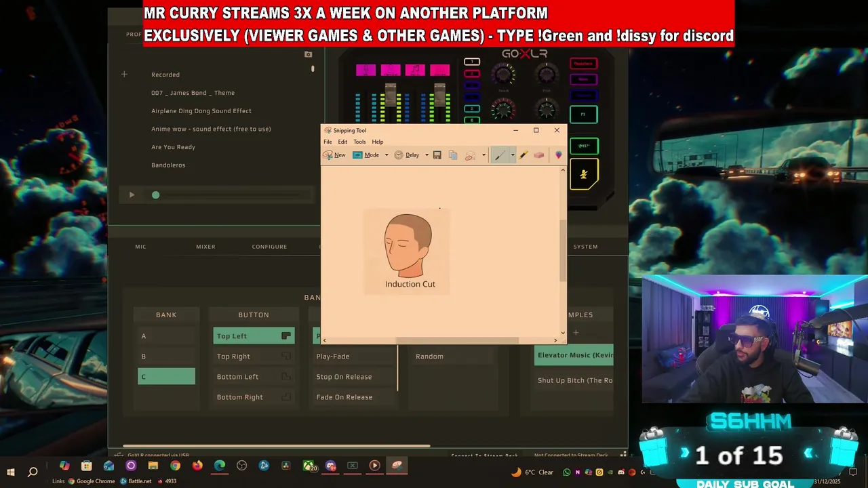Viewport: 868px width, 488px height.
Task: Toggle the yellow Cough mute mic button
Action: [x=583, y=174]
